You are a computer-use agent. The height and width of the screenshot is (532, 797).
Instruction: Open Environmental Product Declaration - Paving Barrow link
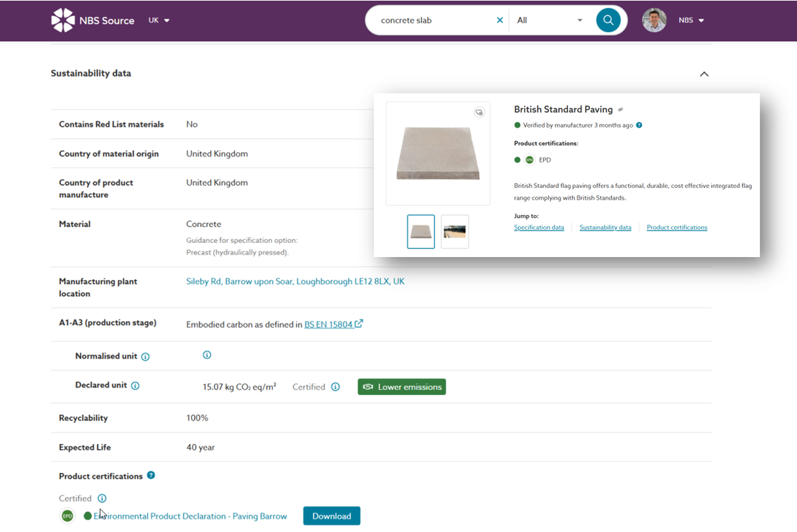191,516
